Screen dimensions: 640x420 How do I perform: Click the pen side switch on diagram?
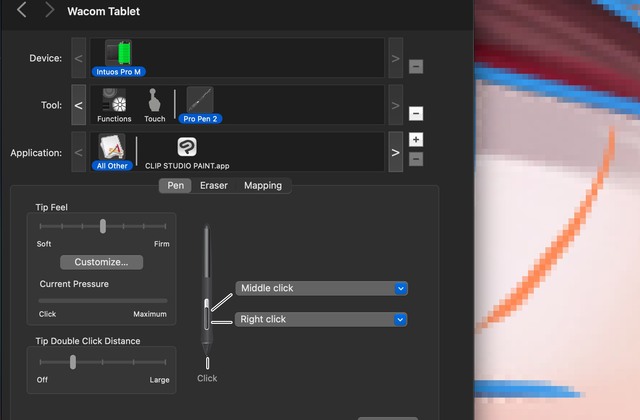coord(207,314)
